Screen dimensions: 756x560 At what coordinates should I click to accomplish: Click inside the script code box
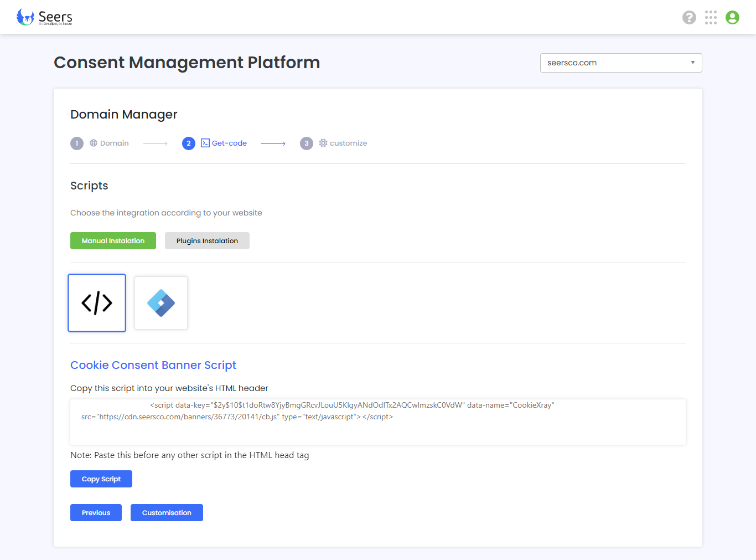pos(378,422)
